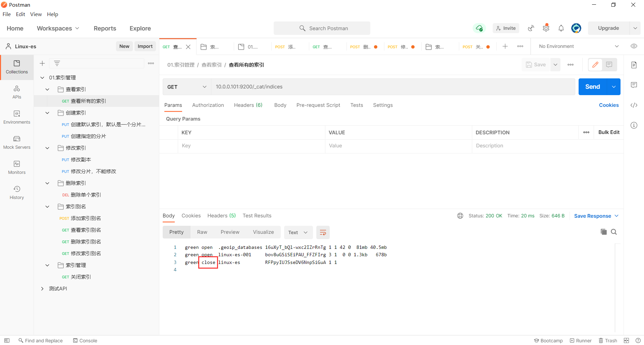Open the capture requests satellite icon

pos(531,28)
